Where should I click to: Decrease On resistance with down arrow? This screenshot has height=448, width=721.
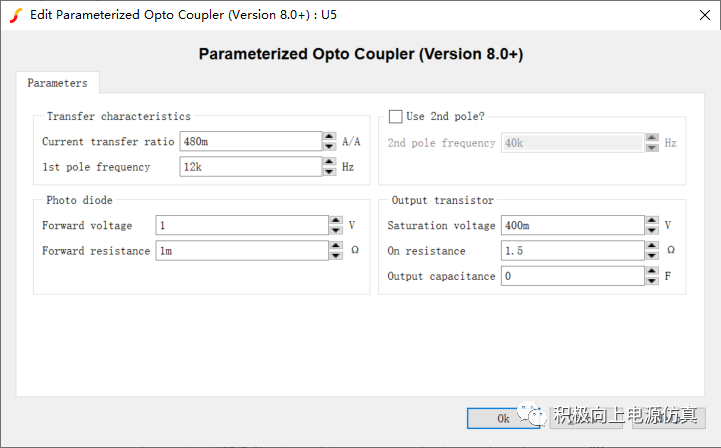tap(652, 256)
